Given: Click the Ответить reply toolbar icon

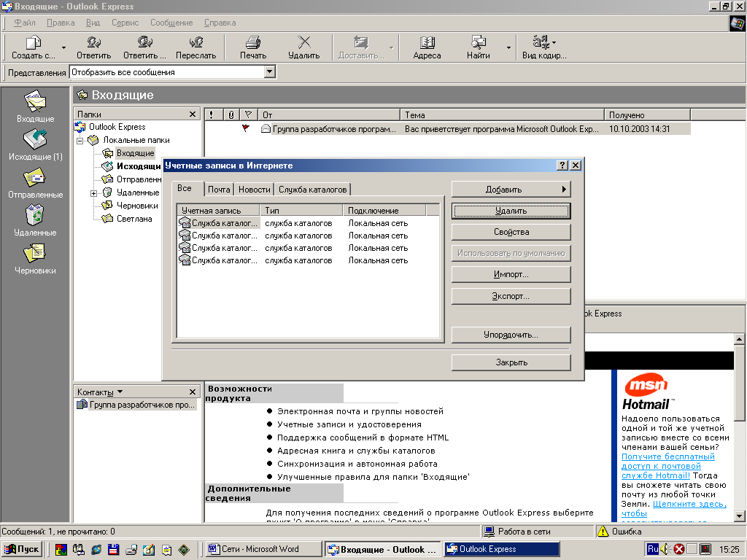Looking at the screenshot, I should [x=94, y=42].
